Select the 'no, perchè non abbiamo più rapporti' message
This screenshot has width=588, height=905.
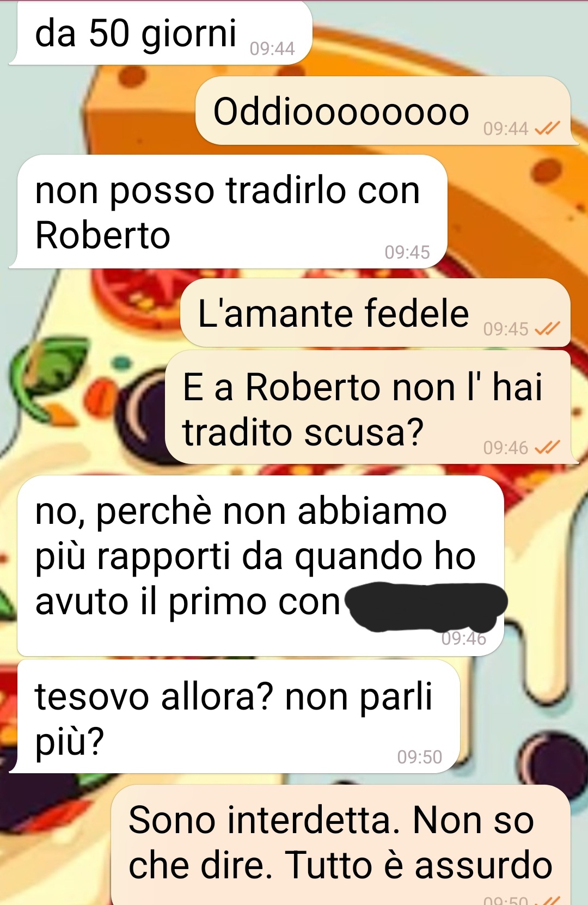(x=261, y=566)
